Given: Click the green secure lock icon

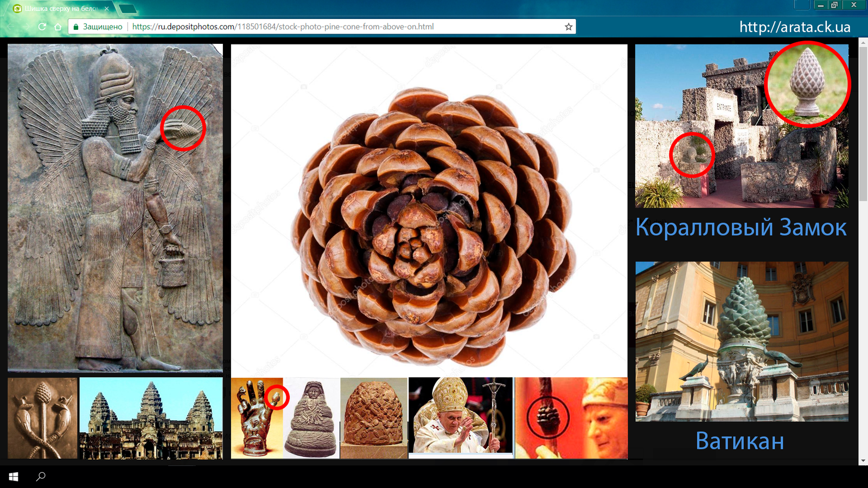Looking at the screenshot, I should pos(76,27).
